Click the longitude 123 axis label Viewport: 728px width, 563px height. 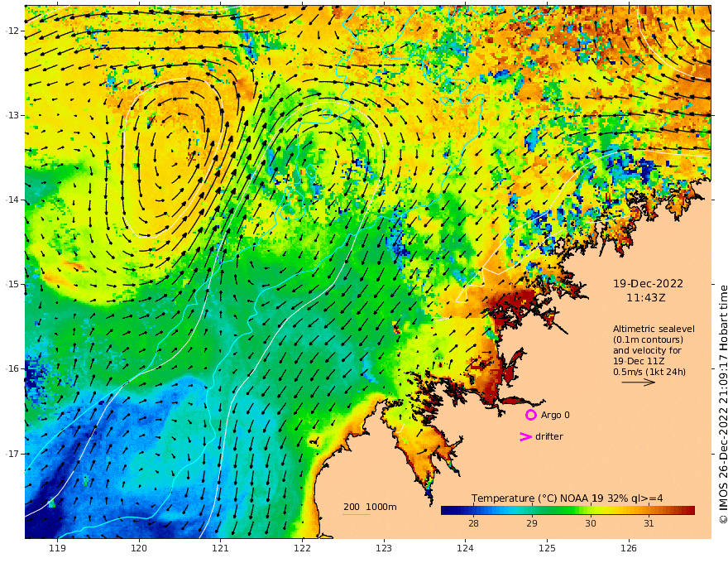tap(384, 549)
